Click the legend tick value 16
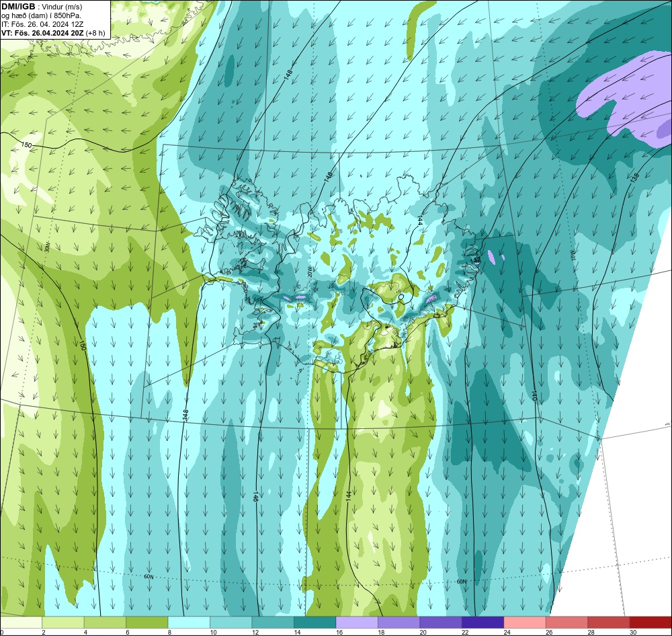This screenshot has height=636, width=672. click(x=338, y=632)
